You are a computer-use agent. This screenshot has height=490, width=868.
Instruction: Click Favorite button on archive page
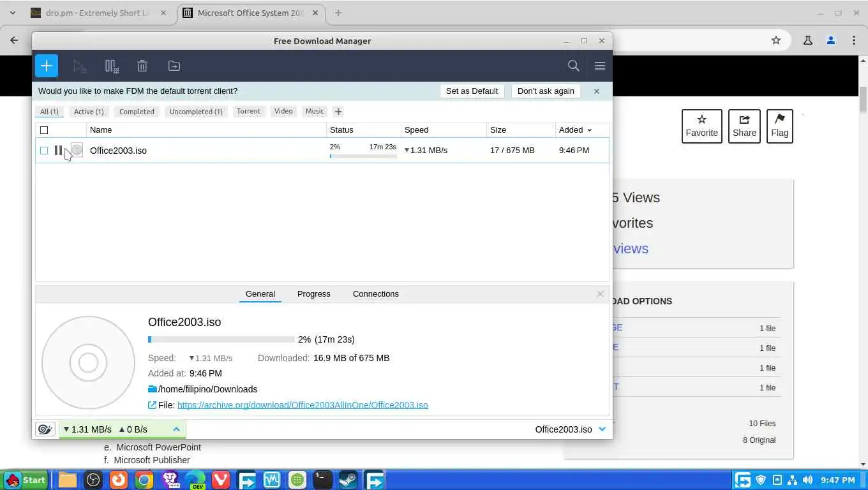coord(701,126)
